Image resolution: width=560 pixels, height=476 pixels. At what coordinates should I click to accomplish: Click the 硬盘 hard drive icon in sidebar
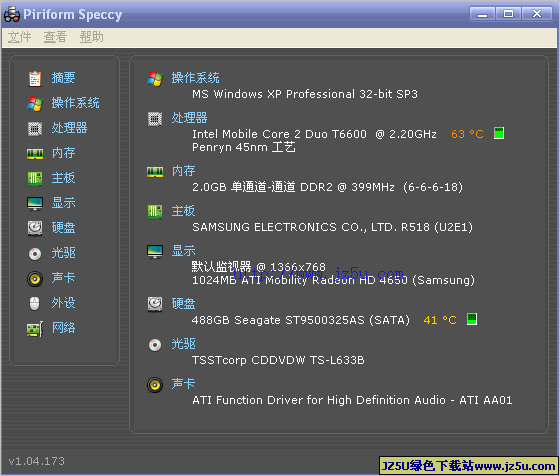pos(35,228)
